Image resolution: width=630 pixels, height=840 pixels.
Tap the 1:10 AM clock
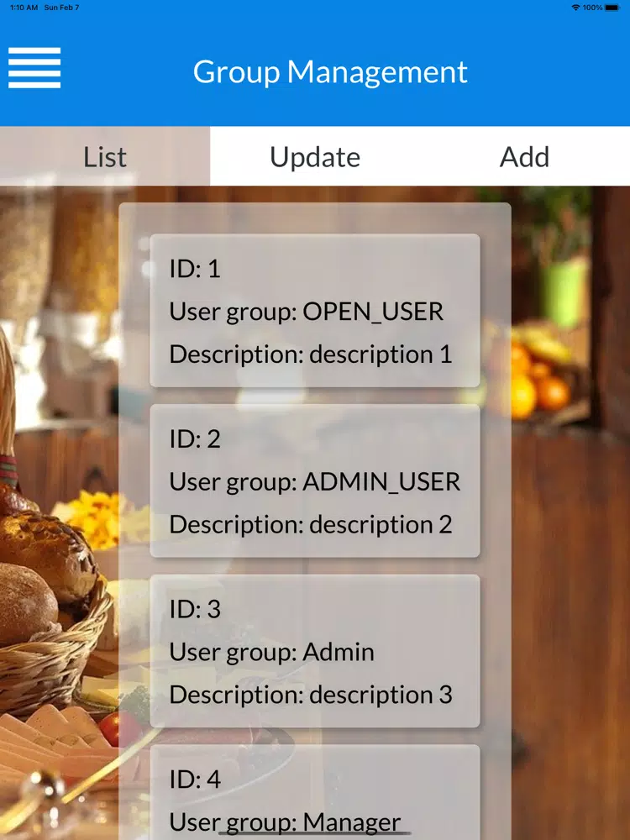pyautogui.click(x=24, y=8)
